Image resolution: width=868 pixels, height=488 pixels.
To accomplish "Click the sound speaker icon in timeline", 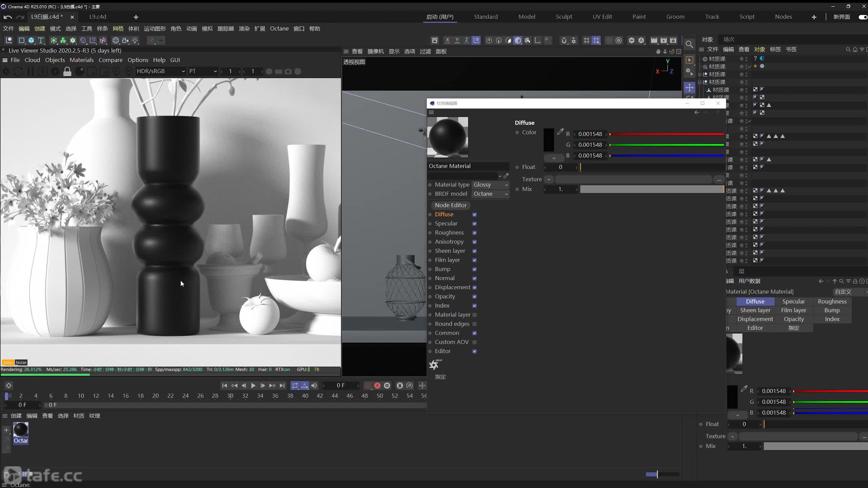I will click(x=314, y=386).
